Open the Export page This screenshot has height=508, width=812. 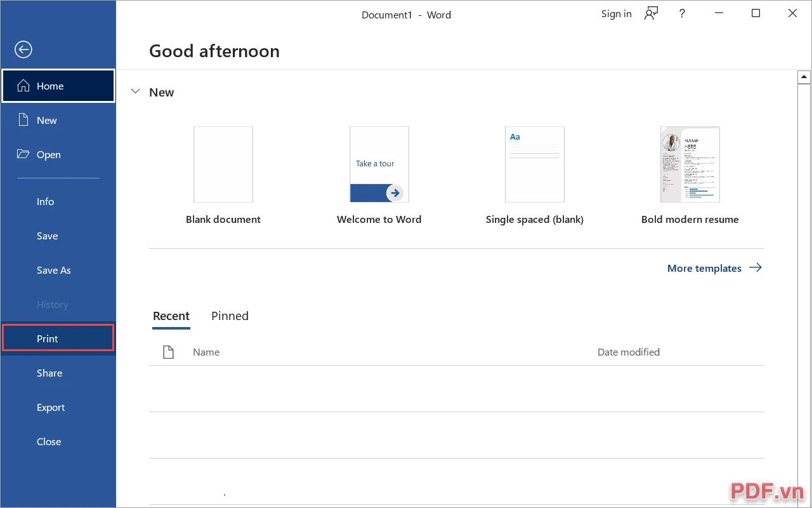pyautogui.click(x=58, y=407)
